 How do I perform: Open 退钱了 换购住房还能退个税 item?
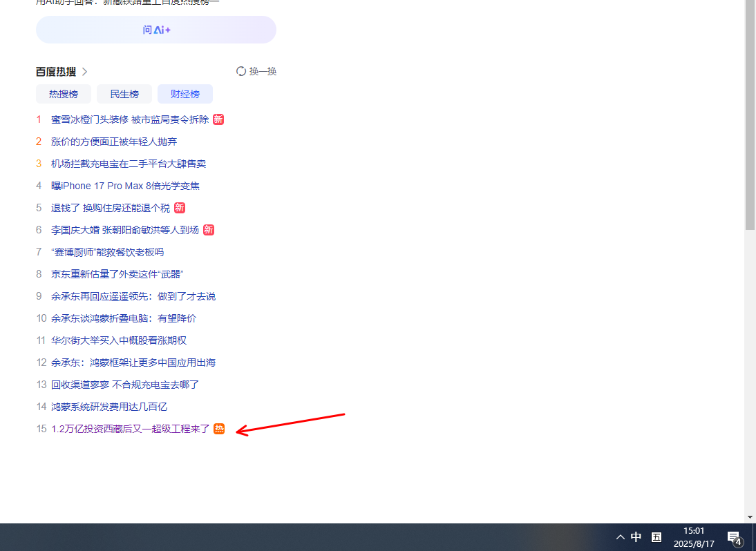(111, 208)
